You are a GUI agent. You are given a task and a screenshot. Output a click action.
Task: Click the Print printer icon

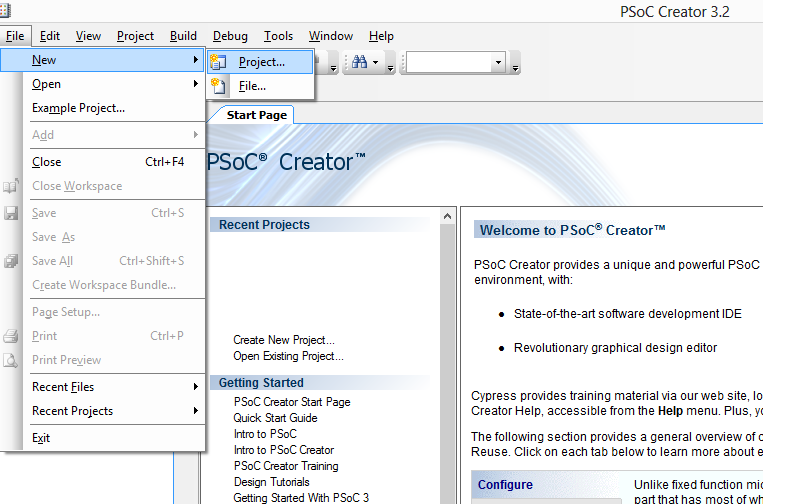tap(11, 336)
